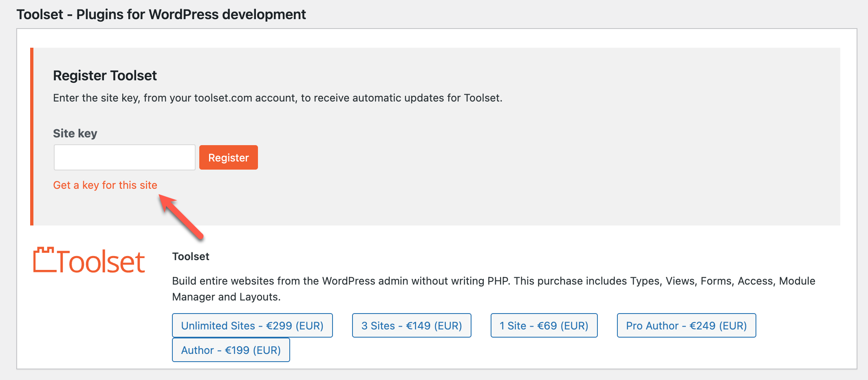This screenshot has height=380, width=868.
Task: Choose Unlimited Sites - €299 (EUR) option
Action: [x=252, y=325]
